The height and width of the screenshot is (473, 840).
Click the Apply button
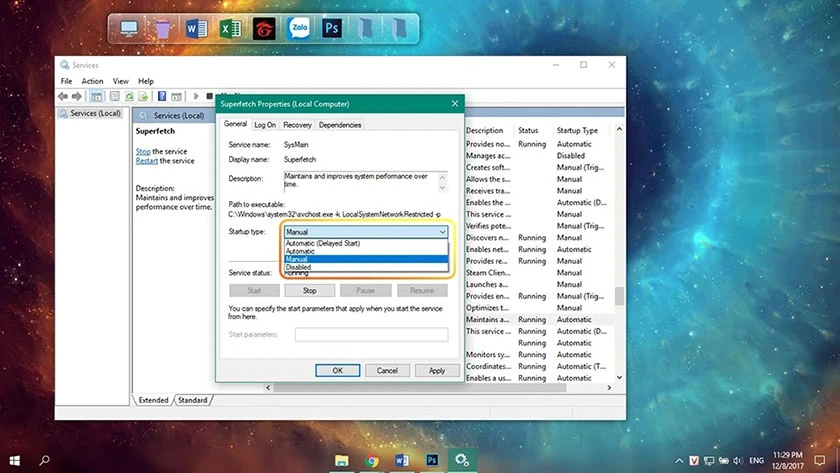pos(437,370)
